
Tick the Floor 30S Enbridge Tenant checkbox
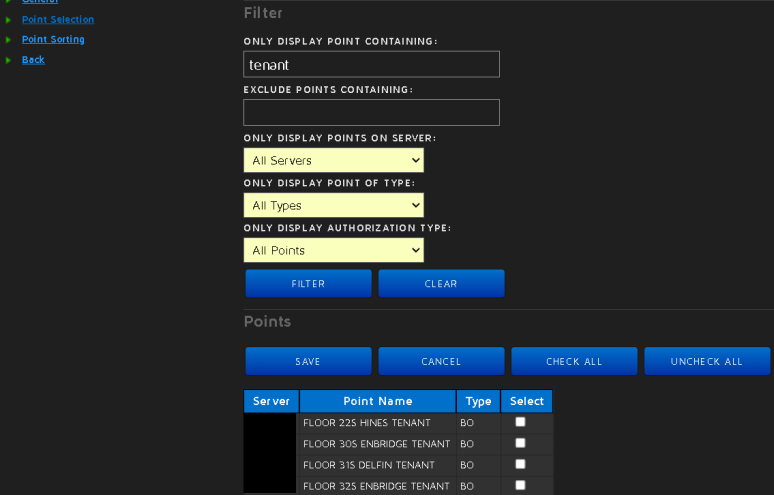520,443
